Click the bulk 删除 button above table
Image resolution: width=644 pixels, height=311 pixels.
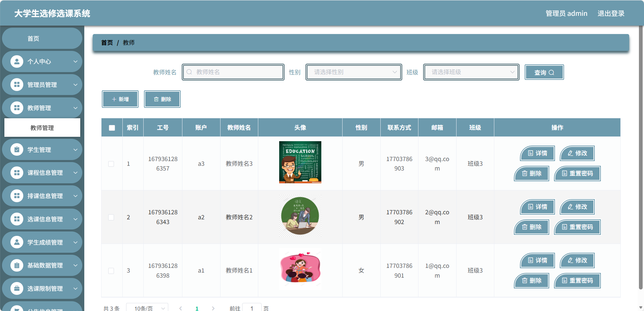tap(162, 99)
